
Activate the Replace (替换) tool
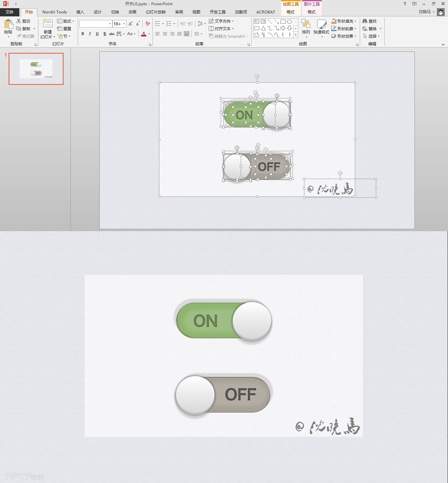pyautogui.click(x=371, y=29)
